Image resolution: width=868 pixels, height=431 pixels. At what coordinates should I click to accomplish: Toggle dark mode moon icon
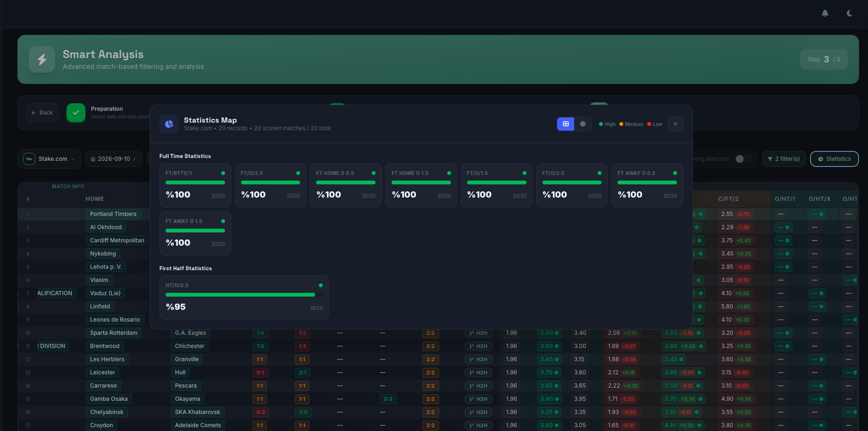pos(850,13)
